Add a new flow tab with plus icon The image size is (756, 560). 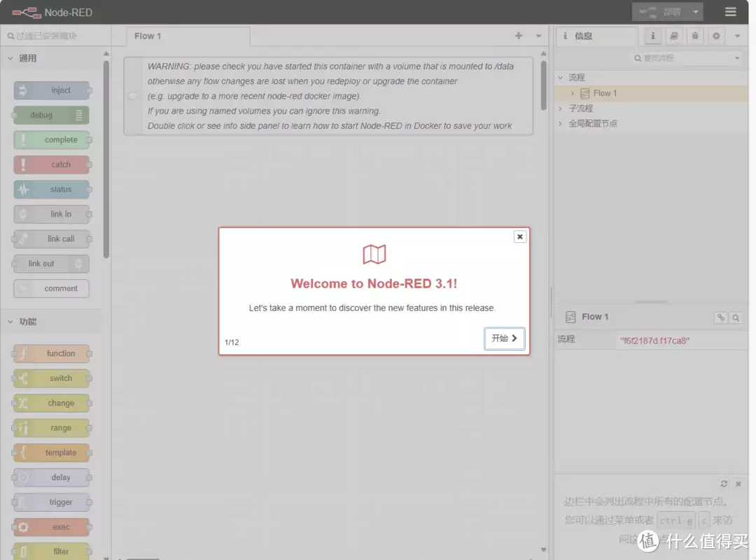(x=519, y=36)
